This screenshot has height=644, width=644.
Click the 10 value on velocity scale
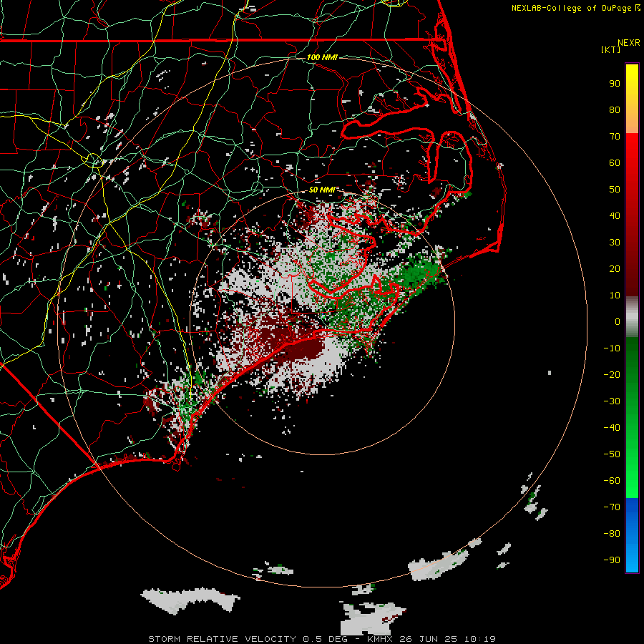click(x=615, y=296)
